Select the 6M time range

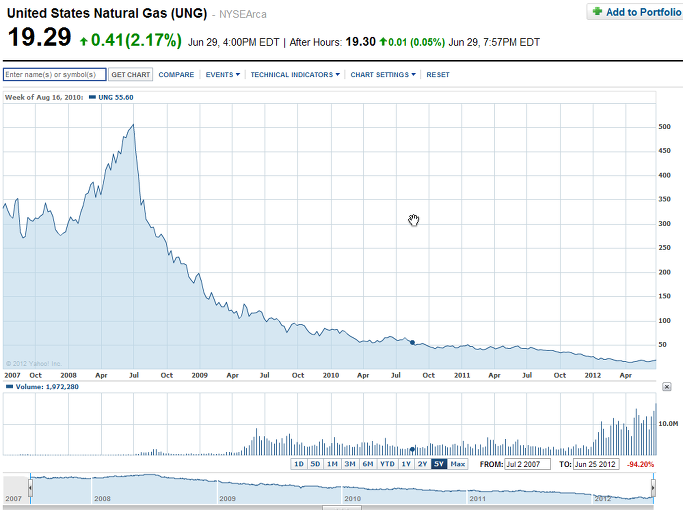click(368, 464)
